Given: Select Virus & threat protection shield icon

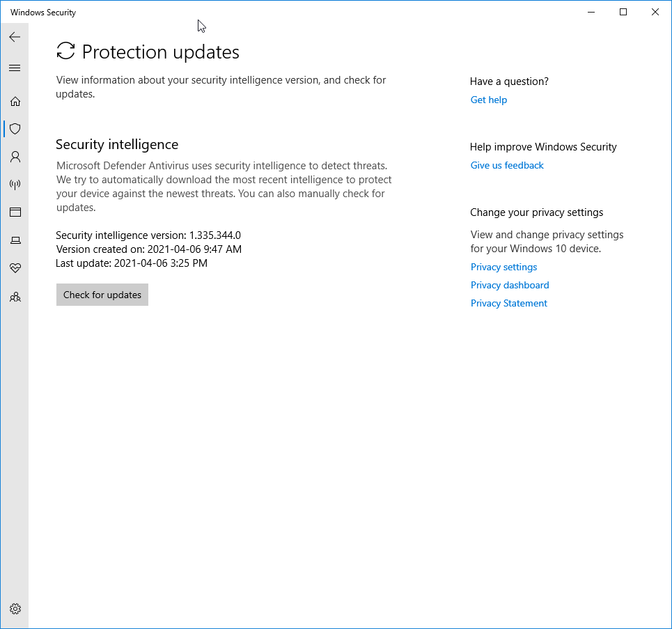Looking at the screenshot, I should coord(15,129).
